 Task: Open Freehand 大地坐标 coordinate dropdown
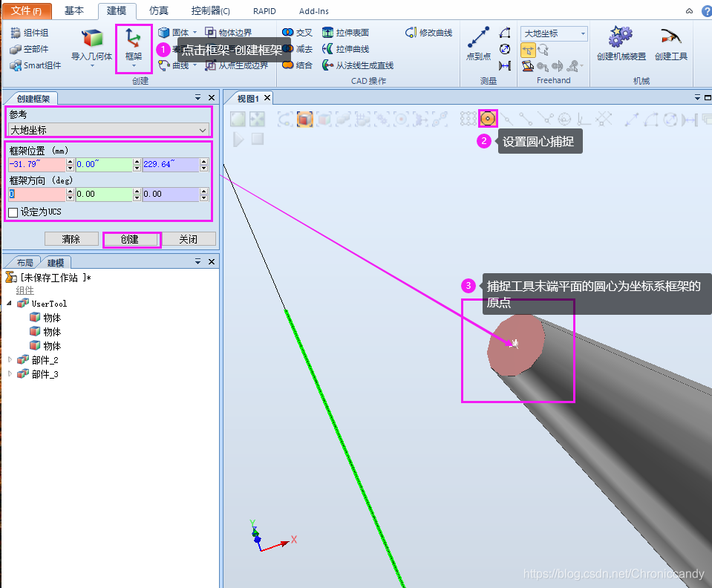[554, 33]
